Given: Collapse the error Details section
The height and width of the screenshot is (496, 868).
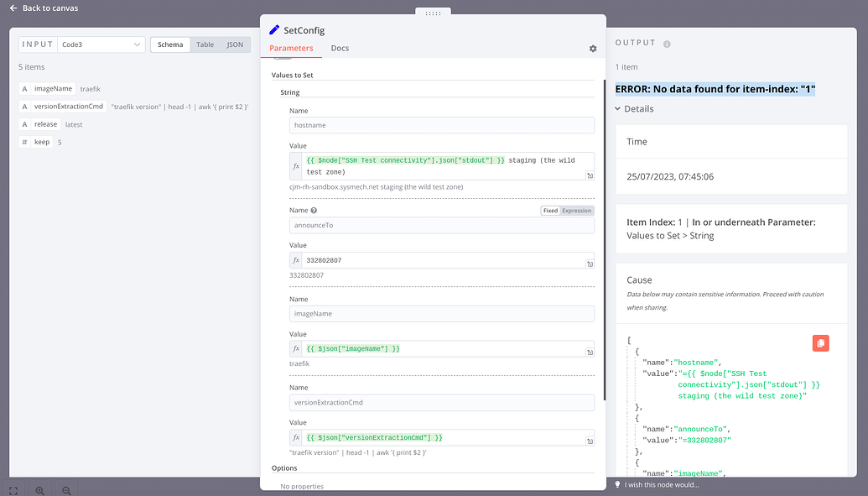Looking at the screenshot, I should 619,109.
